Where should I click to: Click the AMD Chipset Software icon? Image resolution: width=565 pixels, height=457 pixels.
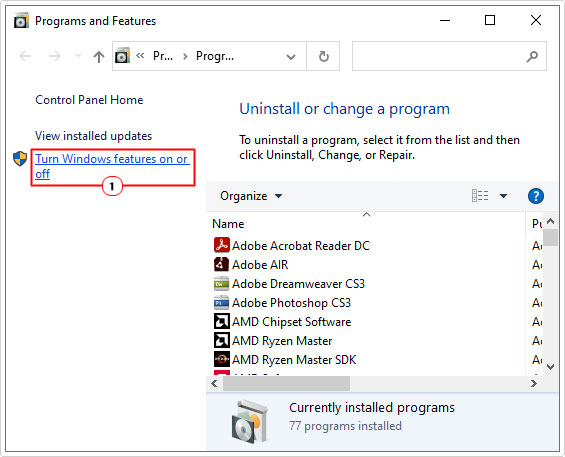tap(221, 321)
